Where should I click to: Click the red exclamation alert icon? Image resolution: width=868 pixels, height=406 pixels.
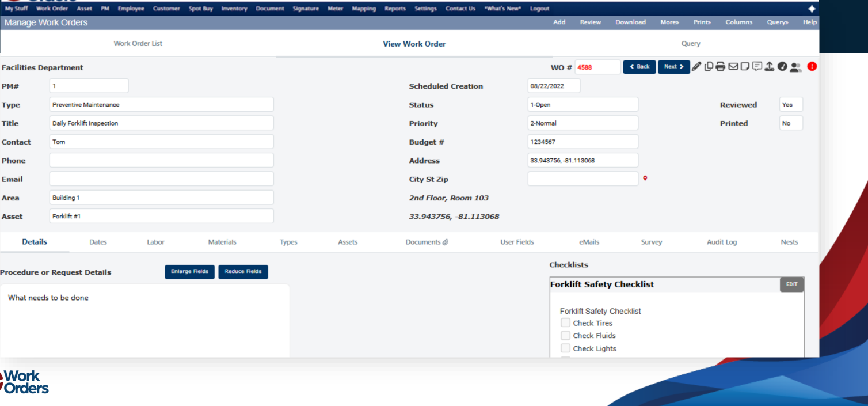(x=812, y=67)
